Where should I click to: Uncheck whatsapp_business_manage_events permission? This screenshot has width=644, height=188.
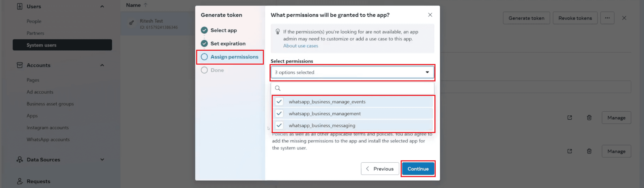click(x=279, y=102)
